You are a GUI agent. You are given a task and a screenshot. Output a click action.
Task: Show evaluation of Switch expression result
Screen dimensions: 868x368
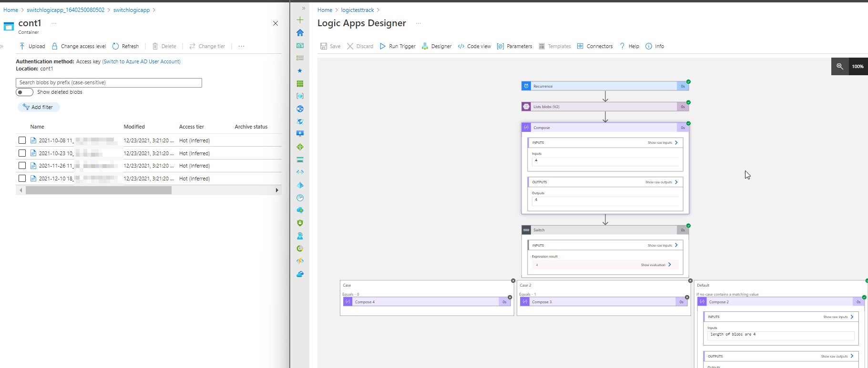tap(655, 265)
